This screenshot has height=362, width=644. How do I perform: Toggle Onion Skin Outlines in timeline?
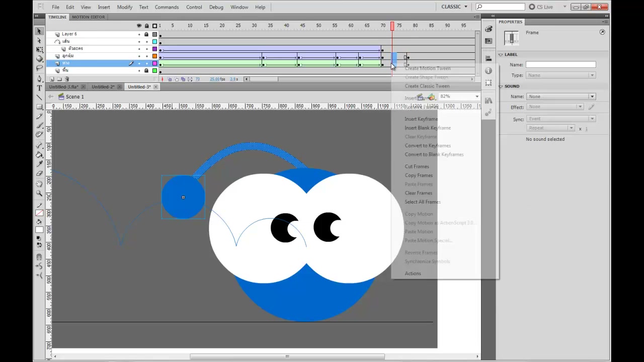176,79
